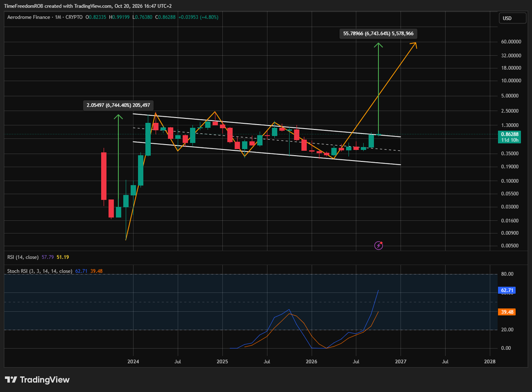Click the RSI value 57.79
532x392 pixels.
tap(47, 257)
